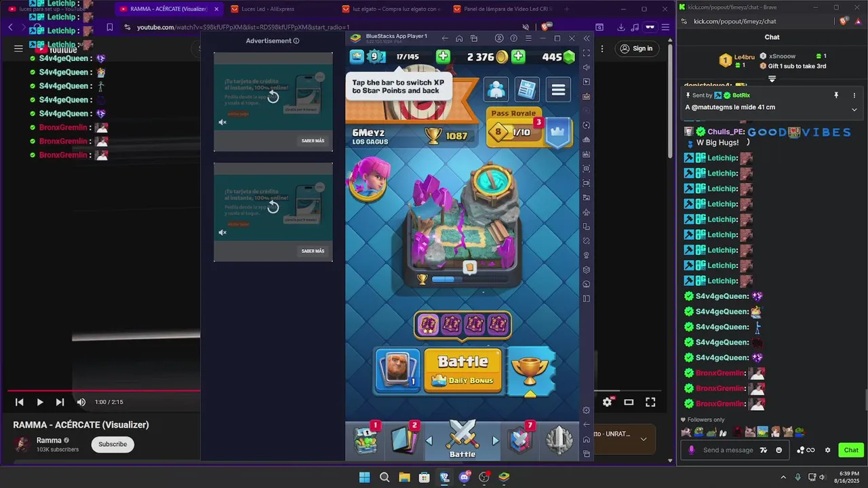
Task: Open BlueStacks recent apps icon in title bar
Action: (474, 39)
